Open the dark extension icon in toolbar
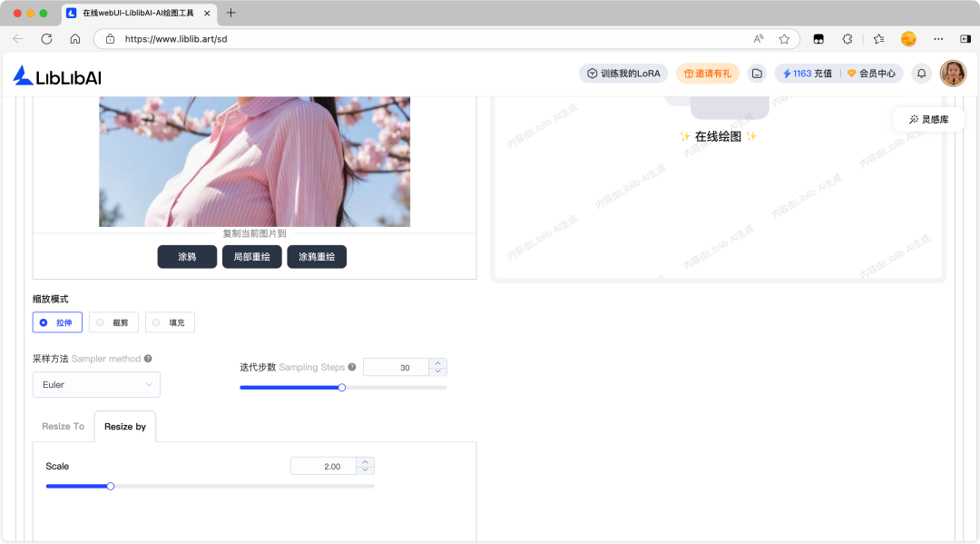980x544 pixels. pyautogui.click(x=818, y=39)
